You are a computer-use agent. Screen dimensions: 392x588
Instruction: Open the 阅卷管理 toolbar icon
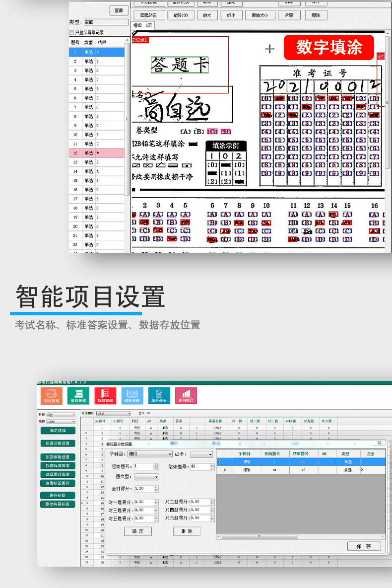(x=132, y=395)
